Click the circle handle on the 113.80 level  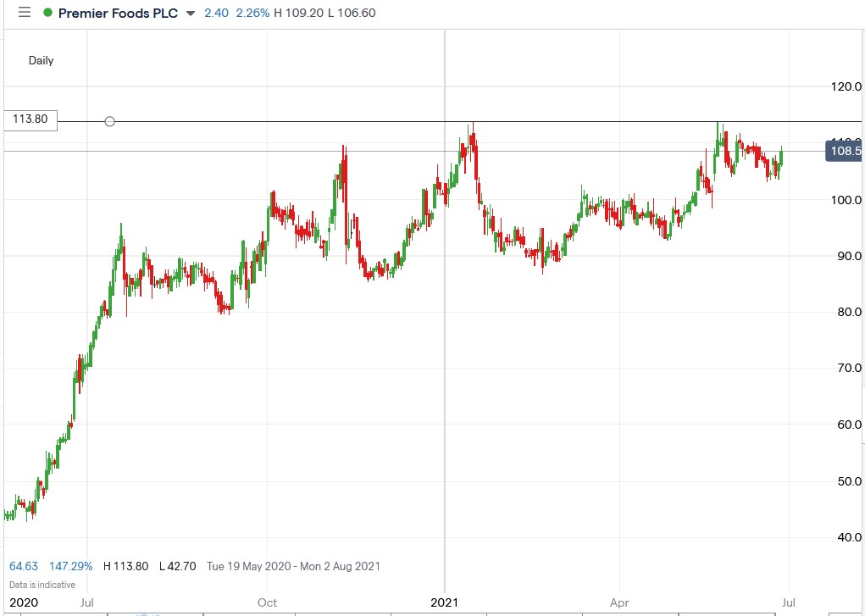pyautogui.click(x=109, y=121)
